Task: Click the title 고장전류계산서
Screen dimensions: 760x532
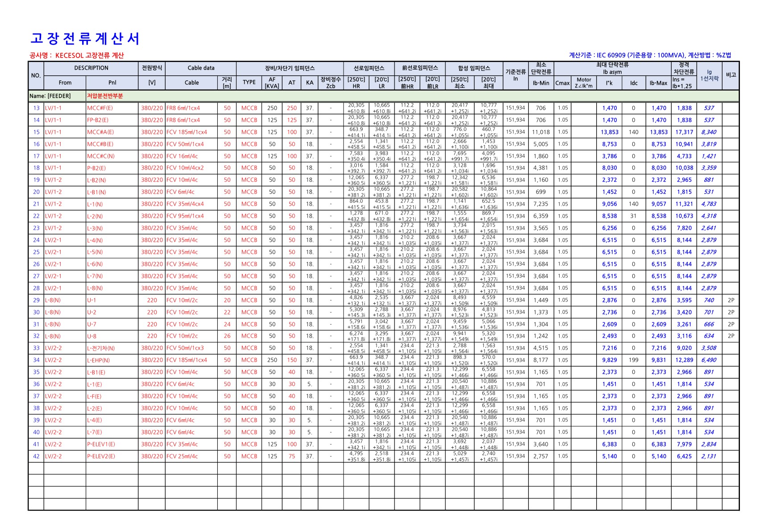Action: (x=85, y=39)
